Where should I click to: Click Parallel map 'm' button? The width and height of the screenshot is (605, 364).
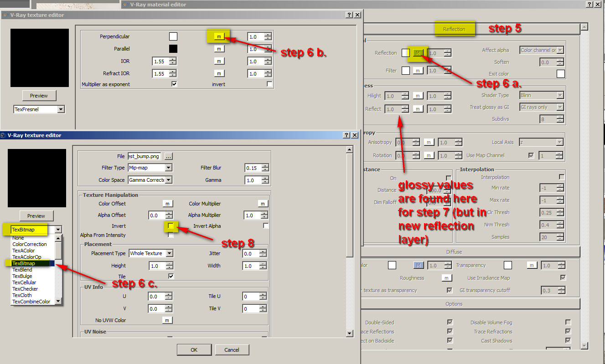[x=219, y=49]
